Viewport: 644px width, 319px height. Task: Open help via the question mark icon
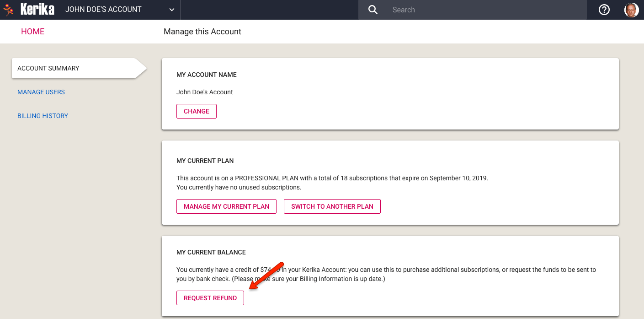pos(603,9)
